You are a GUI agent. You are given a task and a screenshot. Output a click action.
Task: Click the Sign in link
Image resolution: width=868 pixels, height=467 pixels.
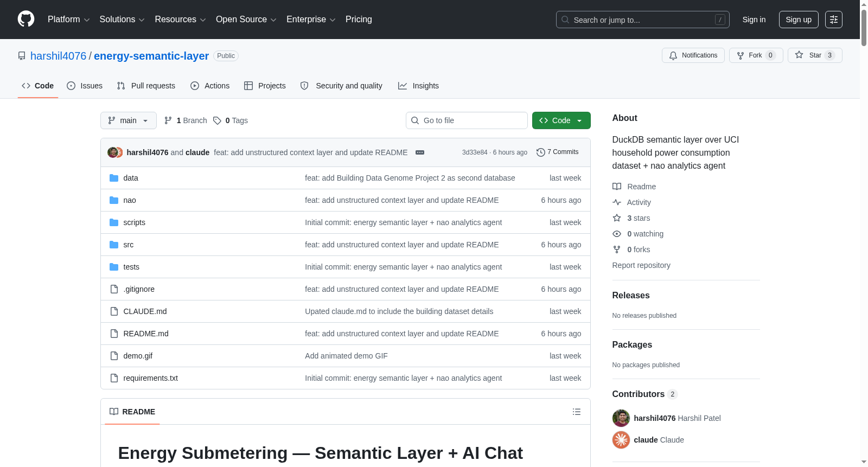click(754, 20)
